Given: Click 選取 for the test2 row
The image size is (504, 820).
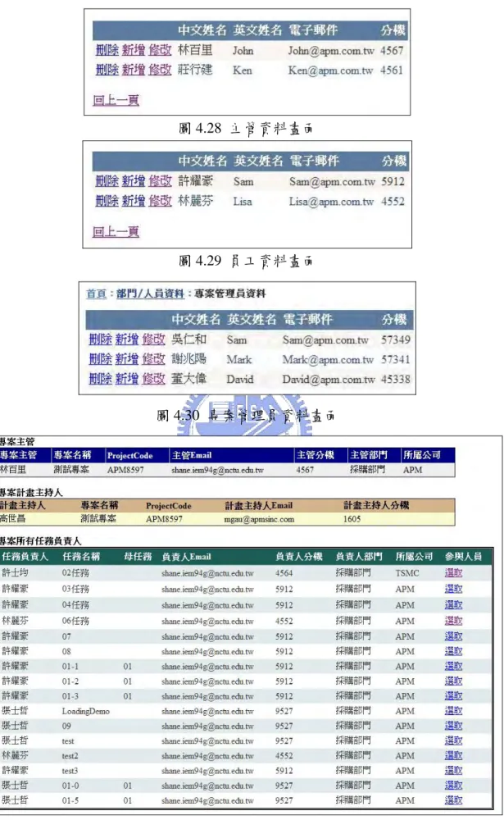Looking at the screenshot, I should point(453,756).
